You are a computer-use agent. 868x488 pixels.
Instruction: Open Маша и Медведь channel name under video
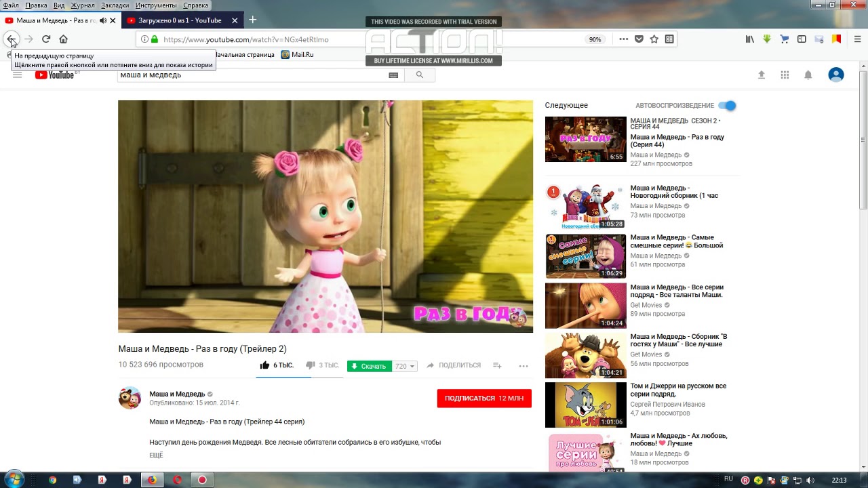177,394
